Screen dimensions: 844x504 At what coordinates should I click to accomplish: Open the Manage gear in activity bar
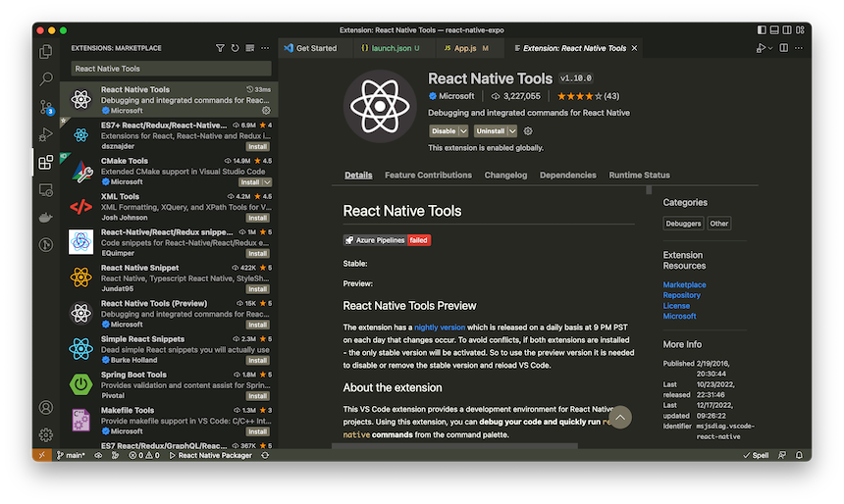[x=46, y=434]
